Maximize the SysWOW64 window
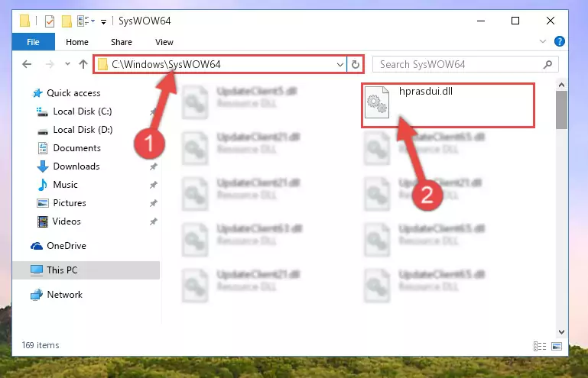Screen dimensions: 588x378 [x=515, y=21]
